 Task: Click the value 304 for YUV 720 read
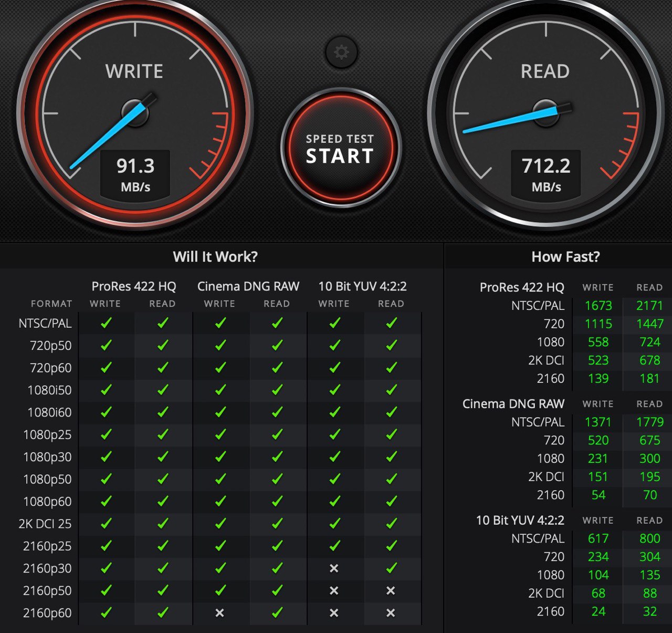click(x=650, y=557)
